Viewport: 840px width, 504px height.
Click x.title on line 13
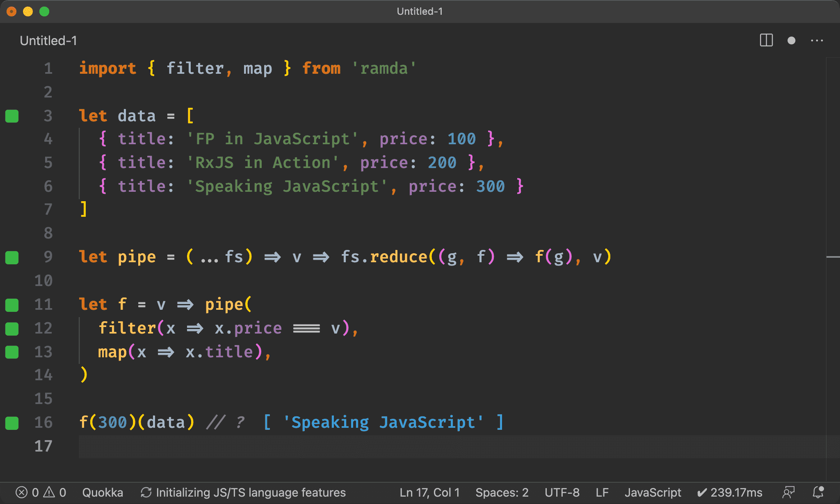(x=219, y=352)
